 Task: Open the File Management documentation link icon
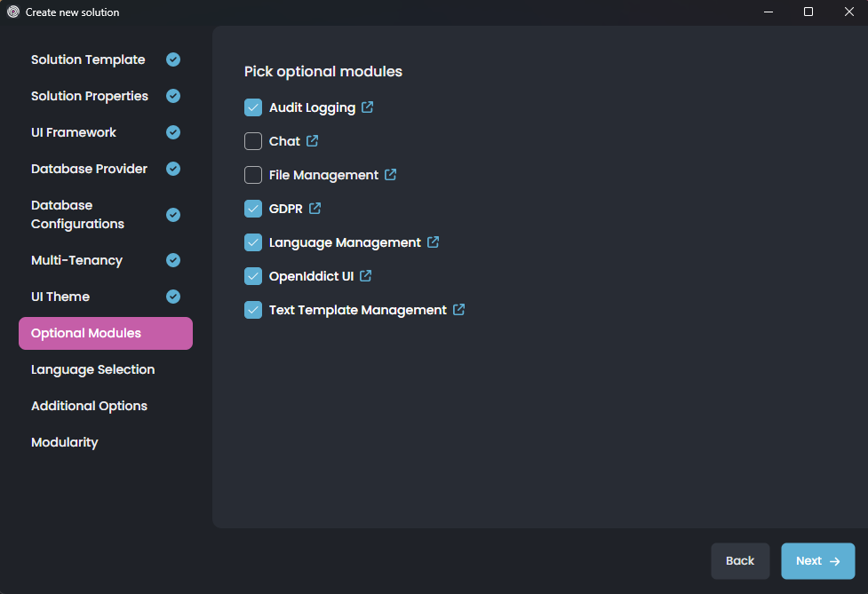(x=391, y=174)
